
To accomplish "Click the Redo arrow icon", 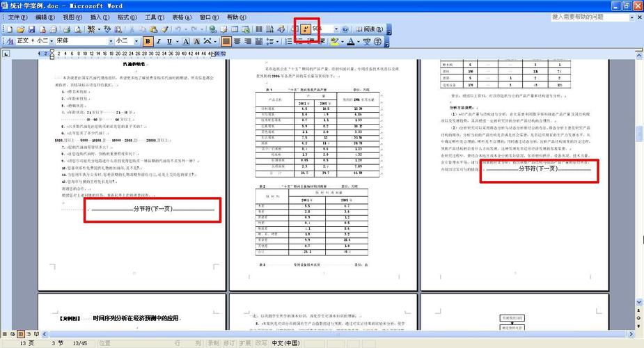I will [x=194, y=29].
